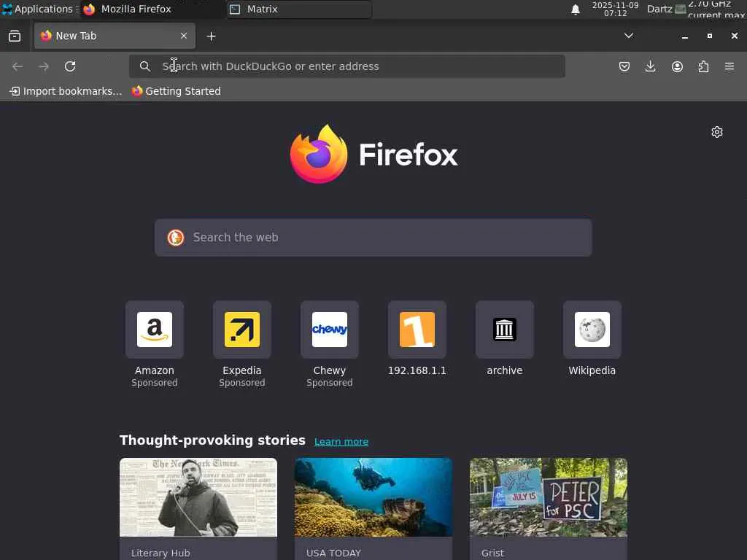Image resolution: width=747 pixels, height=560 pixels.
Task: Open a new tab with the plus button
Action: tap(211, 36)
